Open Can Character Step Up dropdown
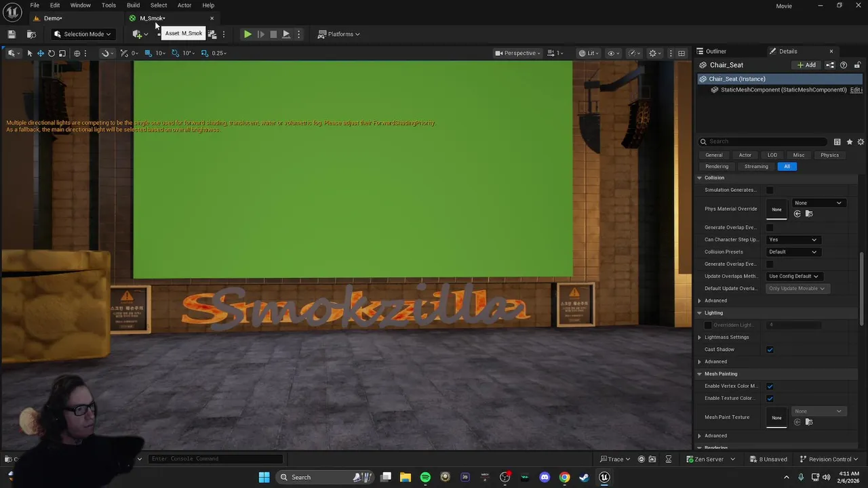Screen dimensions: 868x488 793,239
